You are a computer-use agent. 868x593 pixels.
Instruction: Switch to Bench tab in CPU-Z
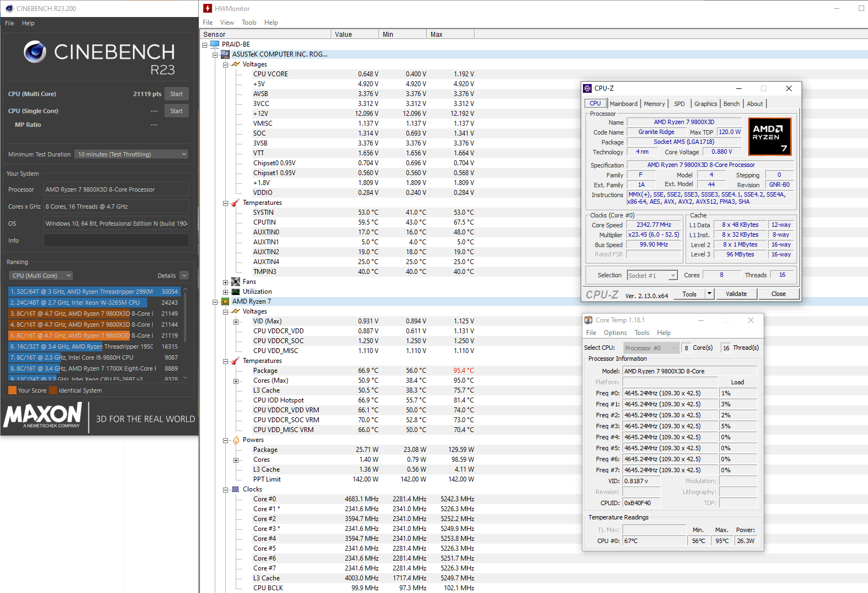(x=731, y=104)
